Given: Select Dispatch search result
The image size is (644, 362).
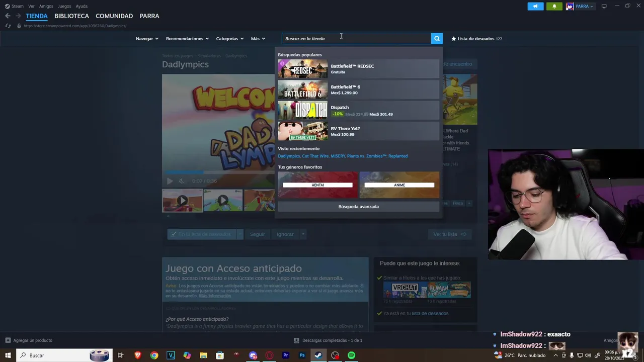Looking at the screenshot, I should [358, 111].
